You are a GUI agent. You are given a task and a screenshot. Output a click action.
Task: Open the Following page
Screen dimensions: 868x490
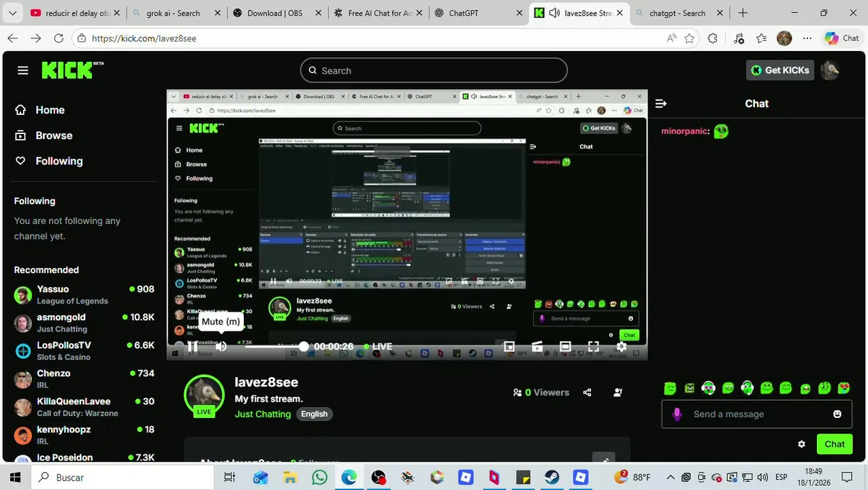coord(49,161)
